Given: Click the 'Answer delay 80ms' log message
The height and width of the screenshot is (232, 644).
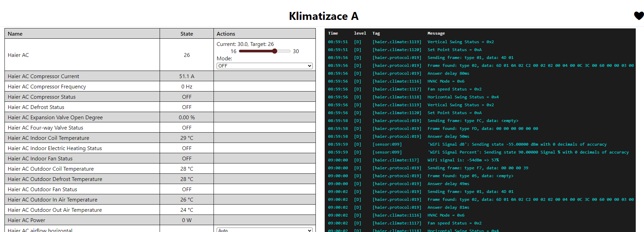Looking at the screenshot, I should click(x=448, y=73).
